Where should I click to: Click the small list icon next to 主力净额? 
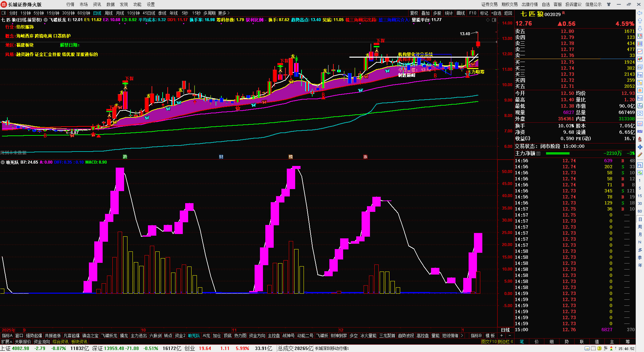[538, 153]
